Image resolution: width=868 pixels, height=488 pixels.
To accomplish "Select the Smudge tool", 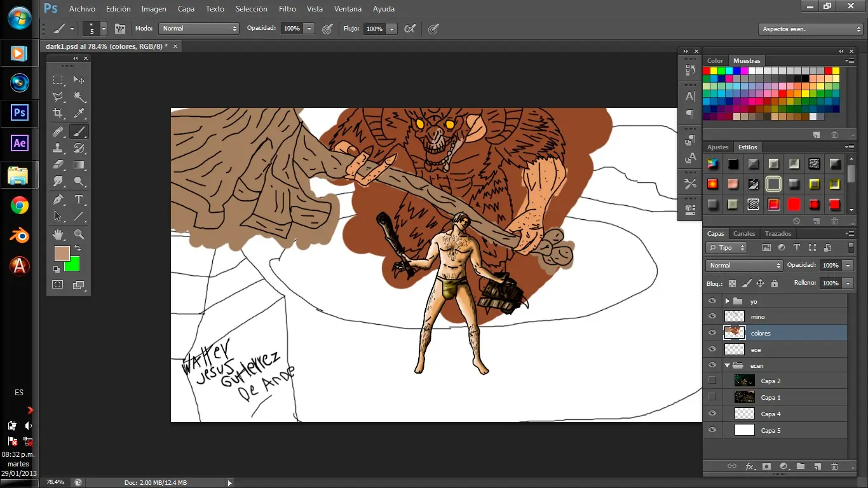I will point(58,182).
